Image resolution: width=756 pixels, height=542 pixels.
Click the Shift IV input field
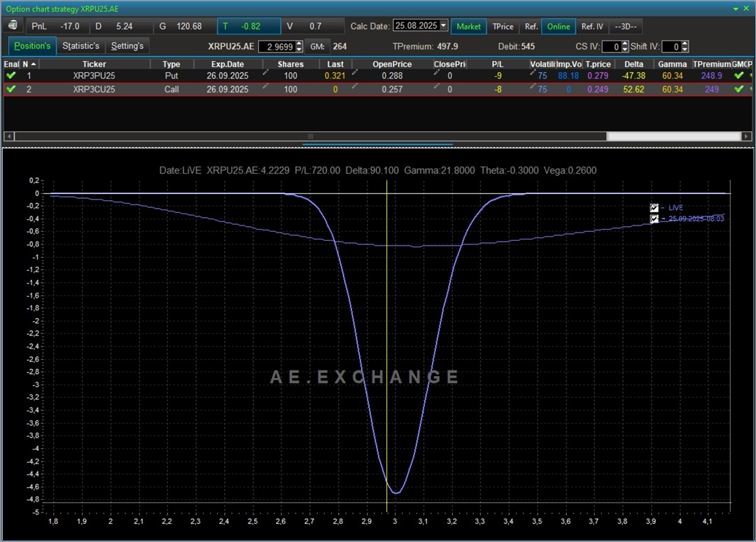click(671, 46)
